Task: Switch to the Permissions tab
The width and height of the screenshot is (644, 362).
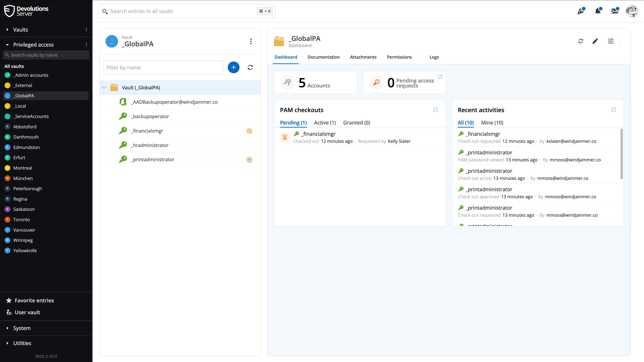Action: click(x=399, y=57)
